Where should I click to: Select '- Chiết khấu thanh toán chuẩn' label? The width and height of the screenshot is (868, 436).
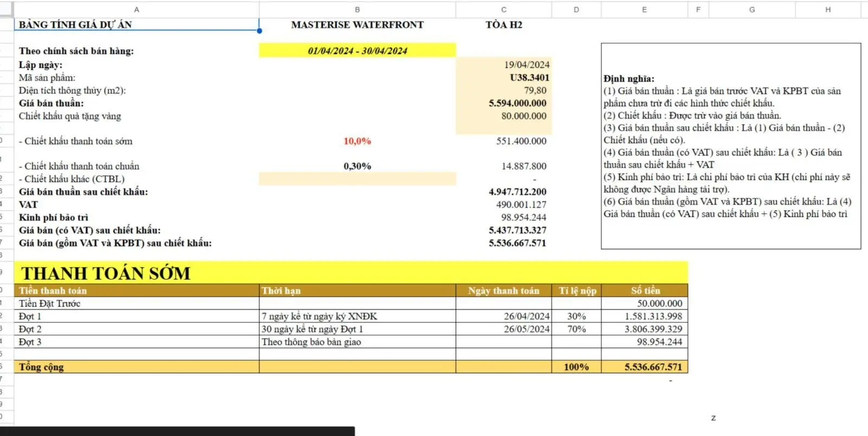tap(79, 166)
